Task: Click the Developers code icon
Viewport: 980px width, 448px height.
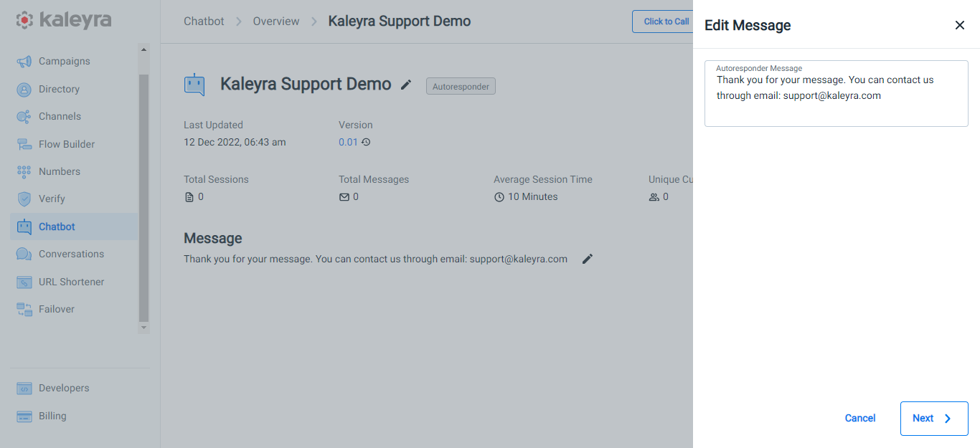Action: click(24, 389)
